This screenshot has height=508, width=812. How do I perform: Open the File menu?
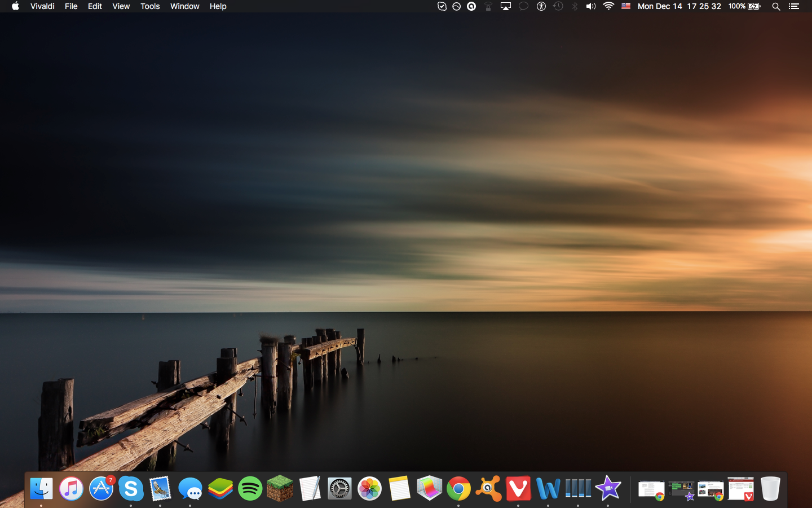pos(71,6)
